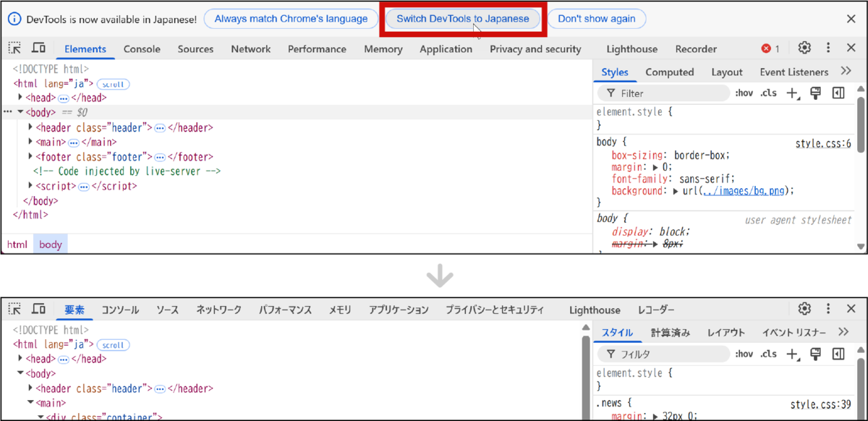Open the Privacy and security tab

tap(535, 49)
